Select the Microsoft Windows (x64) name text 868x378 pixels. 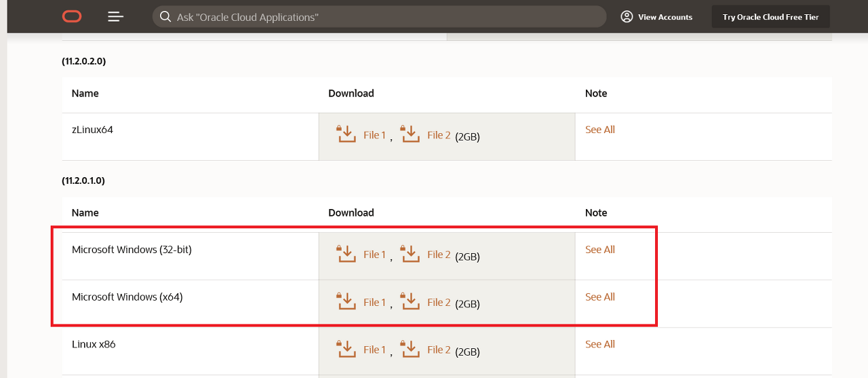127,297
